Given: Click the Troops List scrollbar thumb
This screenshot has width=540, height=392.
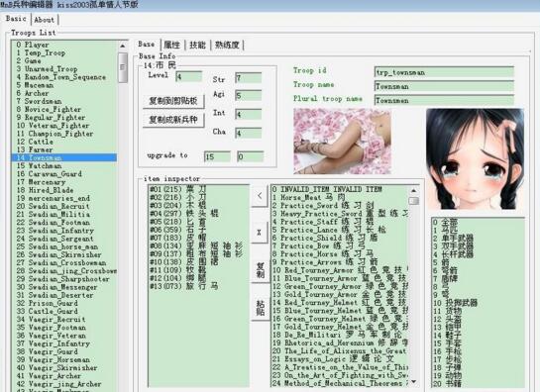Looking at the screenshot, I should (x=123, y=67).
